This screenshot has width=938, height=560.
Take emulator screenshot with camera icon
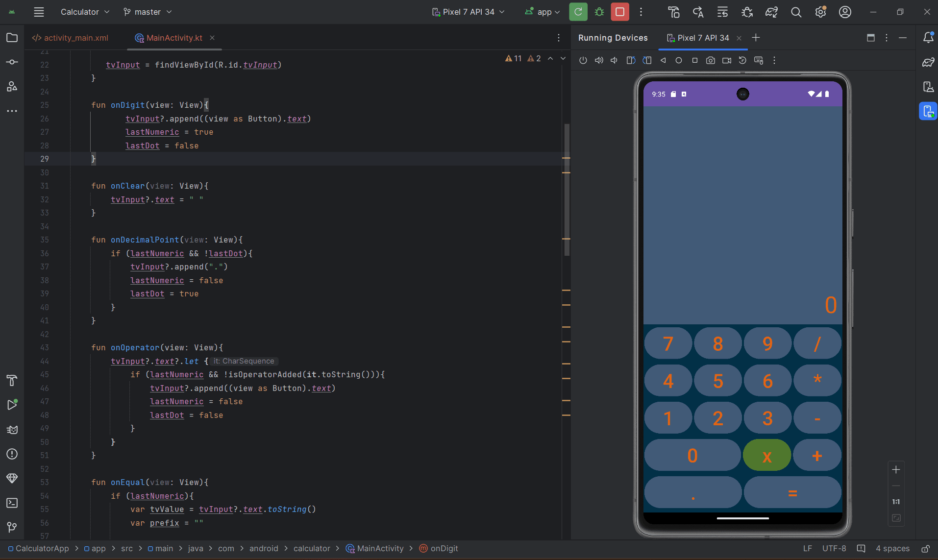710,60
